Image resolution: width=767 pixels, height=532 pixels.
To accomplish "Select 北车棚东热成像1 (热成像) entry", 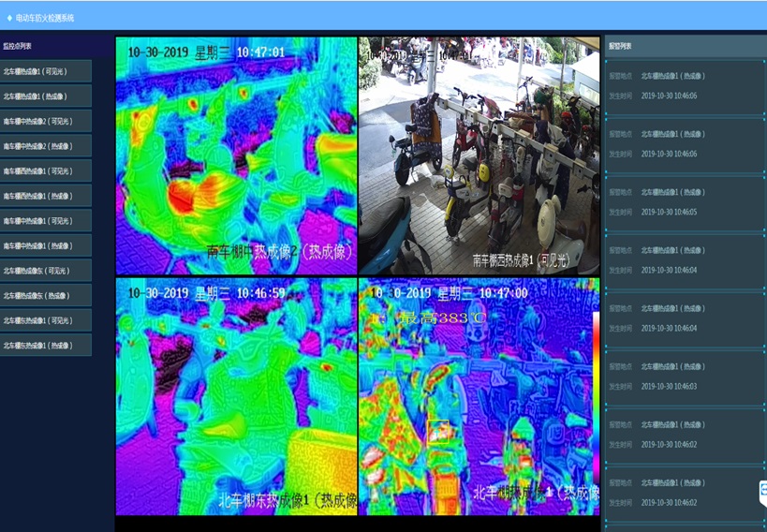I will (x=46, y=345).
